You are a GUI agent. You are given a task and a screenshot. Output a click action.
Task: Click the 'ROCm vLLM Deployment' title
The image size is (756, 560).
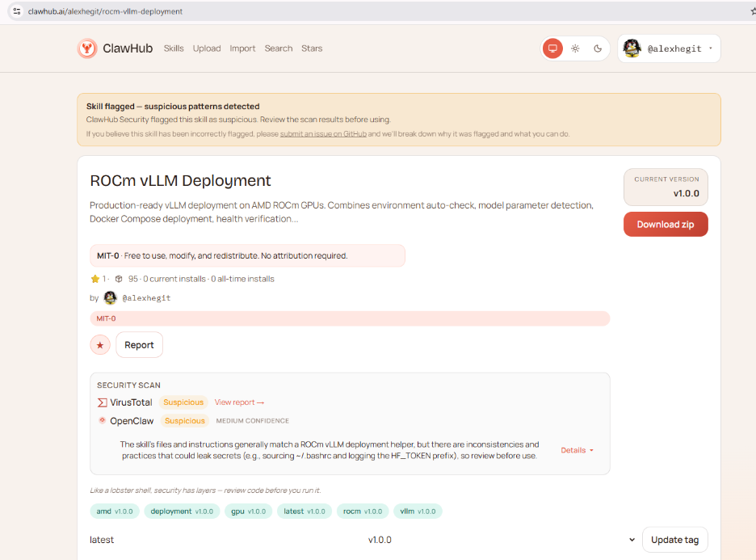click(x=180, y=180)
